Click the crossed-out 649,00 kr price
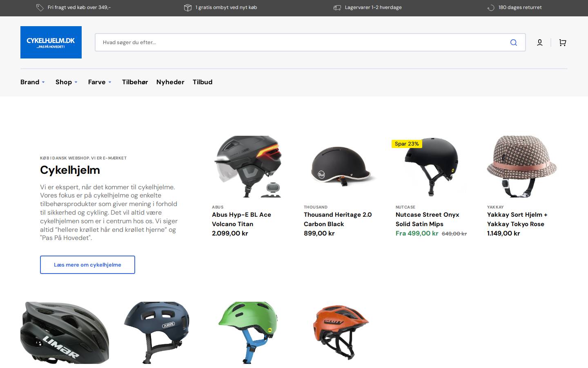Viewport: 588px width, 368px height. (x=454, y=234)
